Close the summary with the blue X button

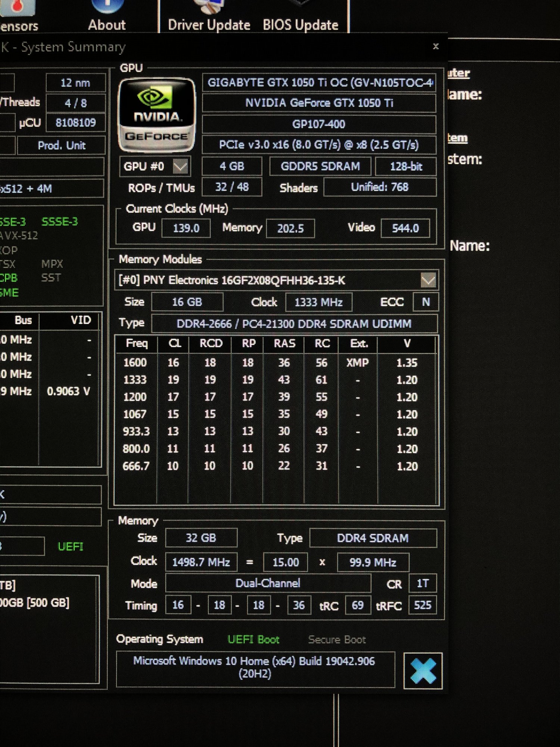[x=423, y=671]
